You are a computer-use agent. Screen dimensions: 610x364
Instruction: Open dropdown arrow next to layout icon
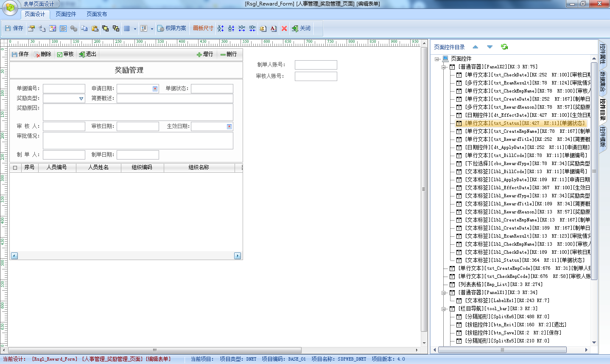pyautogui.click(x=152, y=29)
